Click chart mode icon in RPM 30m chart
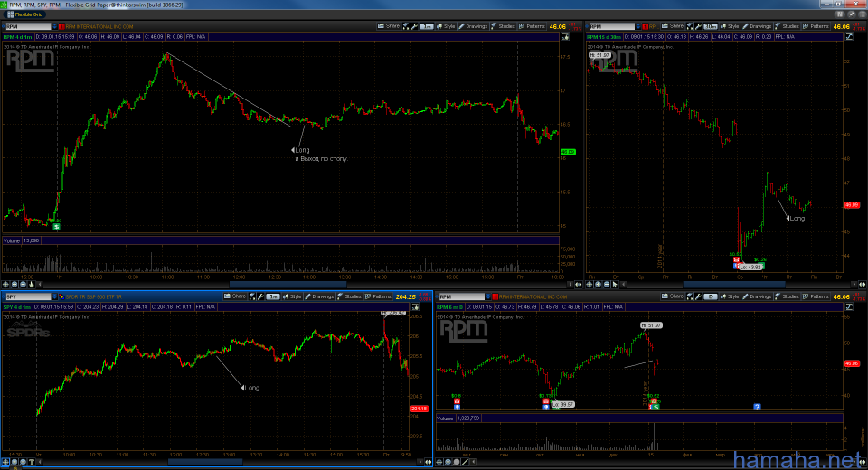This screenshot has height=470, width=868. (x=849, y=36)
